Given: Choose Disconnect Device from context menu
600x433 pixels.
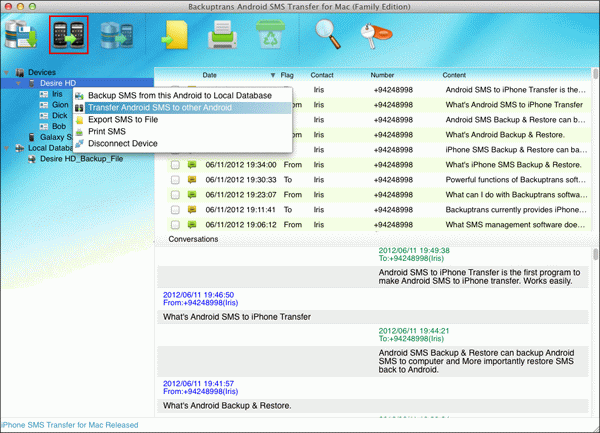Looking at the screenshot, I should click(x=183, y=143).
